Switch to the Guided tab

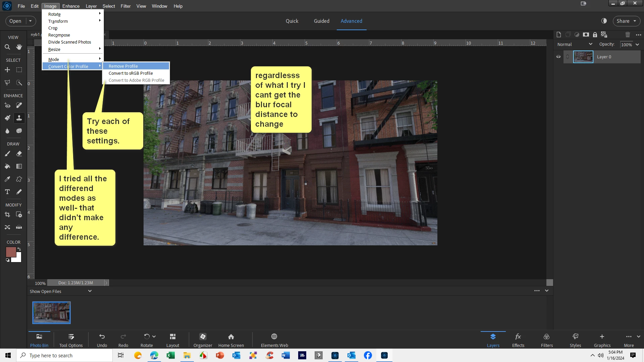[x=321, y=21]
